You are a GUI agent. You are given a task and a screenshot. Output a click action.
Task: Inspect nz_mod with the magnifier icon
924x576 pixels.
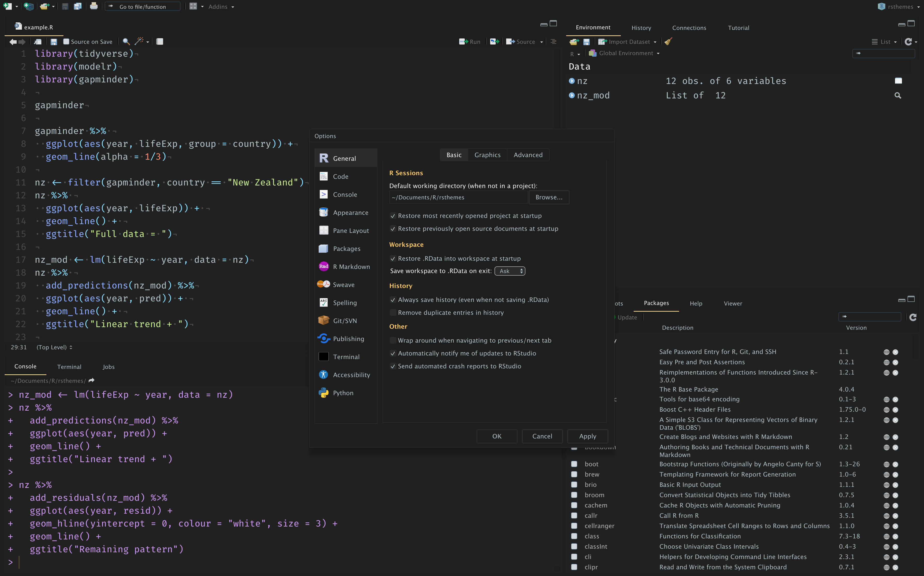coord(898,96)
